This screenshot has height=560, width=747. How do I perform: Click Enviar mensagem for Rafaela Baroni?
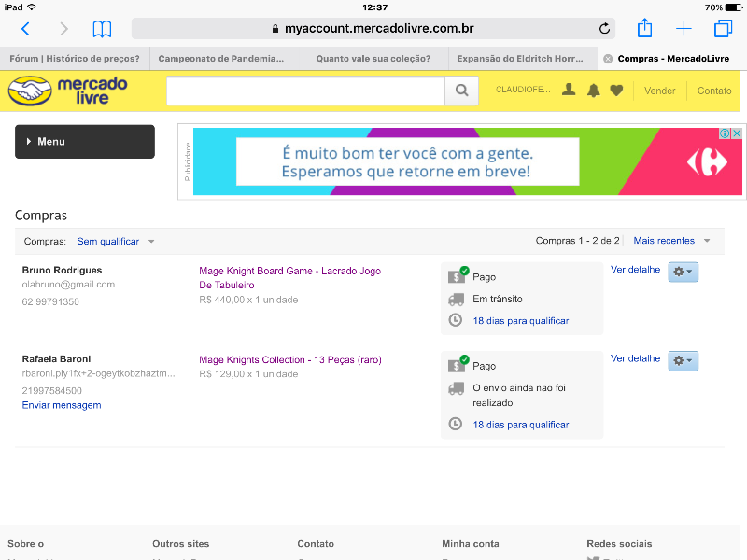pyautogui.click(x=62, y=405)
